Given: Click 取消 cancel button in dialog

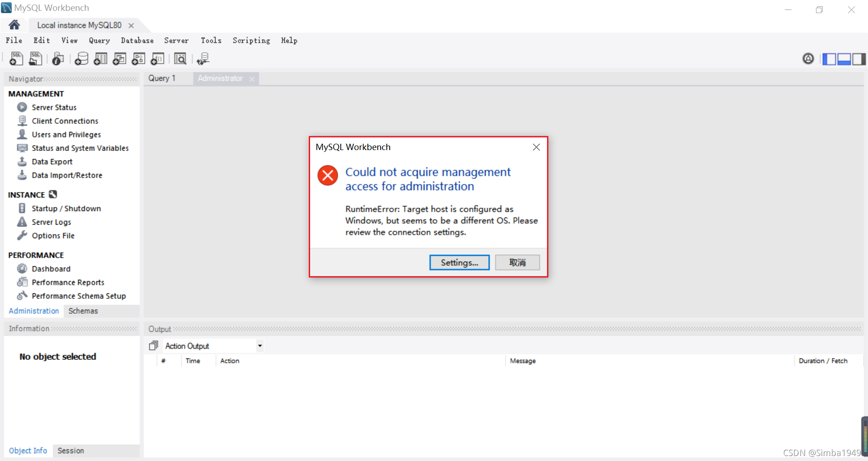Looking at the screenshot, I should click(517, 263).
